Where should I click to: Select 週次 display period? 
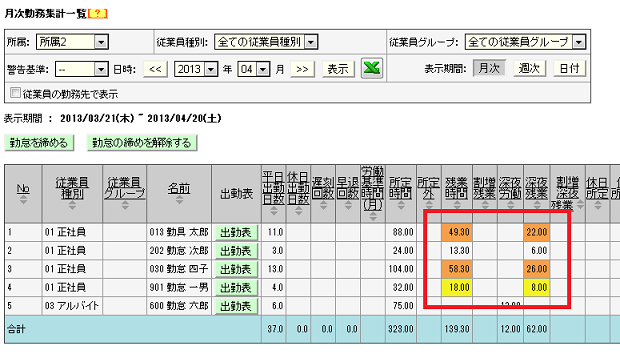tap(529, 69)
